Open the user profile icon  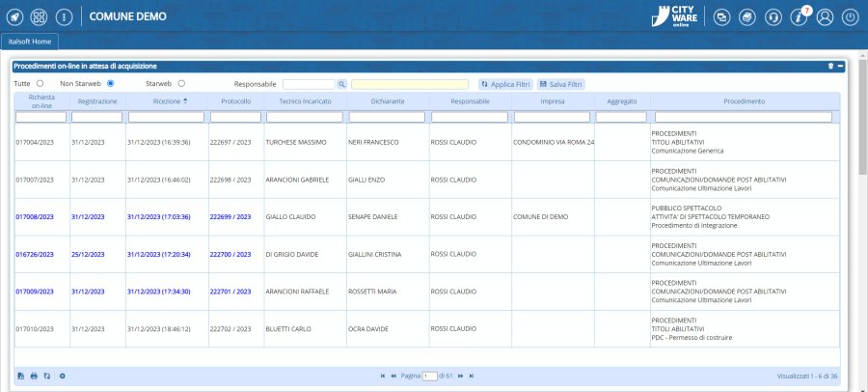[825, 16]
